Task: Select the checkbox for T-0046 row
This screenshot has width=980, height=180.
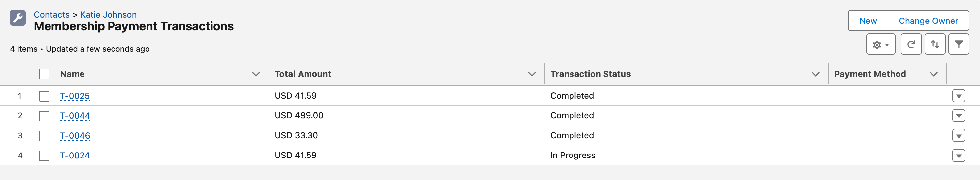Action: pyautogui.click(x=44, y=136)
